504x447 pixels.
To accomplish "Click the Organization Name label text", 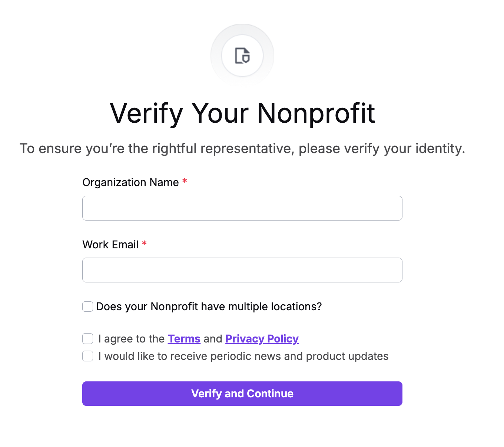I will [x=130, y=182].
